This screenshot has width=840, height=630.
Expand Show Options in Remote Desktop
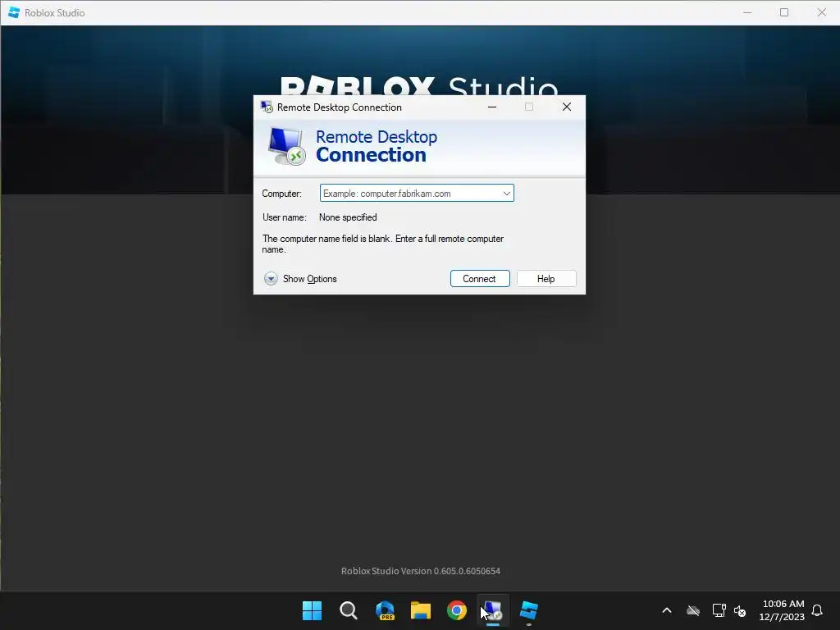(x=300, y=279)
